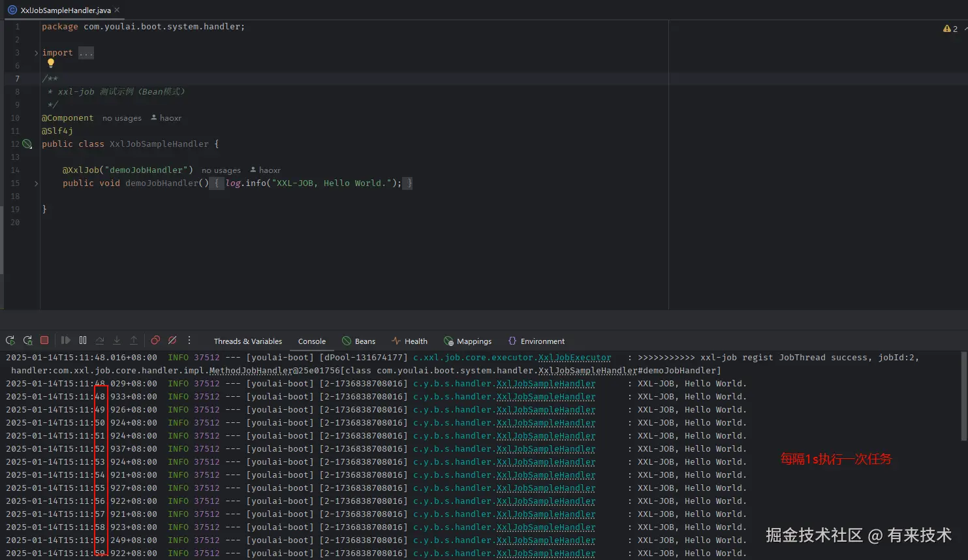Screen dimensions: 968x560
Task: Click XxlJobExecutor link in console log
Action: 574,358
